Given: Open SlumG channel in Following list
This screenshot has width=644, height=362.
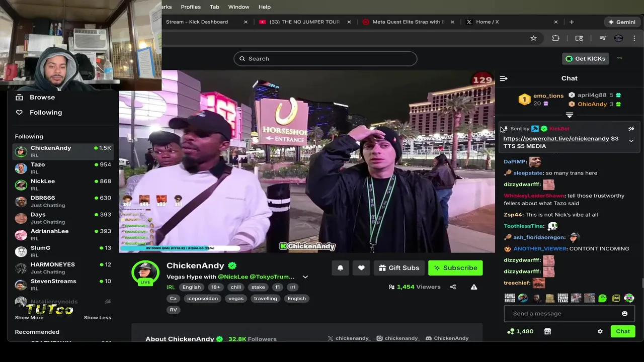Looking at the screenshot, I should [x=63, y=251].
